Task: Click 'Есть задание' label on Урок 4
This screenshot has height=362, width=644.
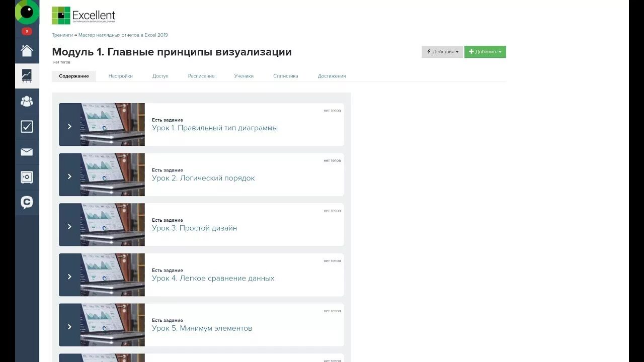Action: (x=168, y=270)
